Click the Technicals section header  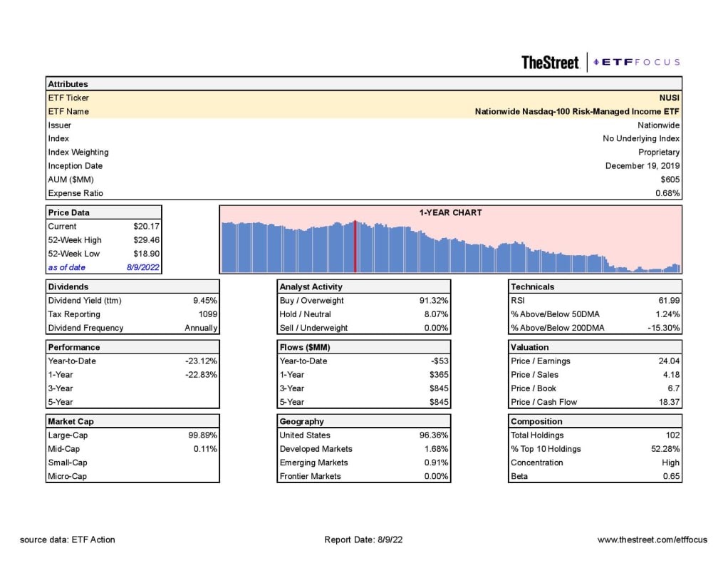(x=532, y=286)
